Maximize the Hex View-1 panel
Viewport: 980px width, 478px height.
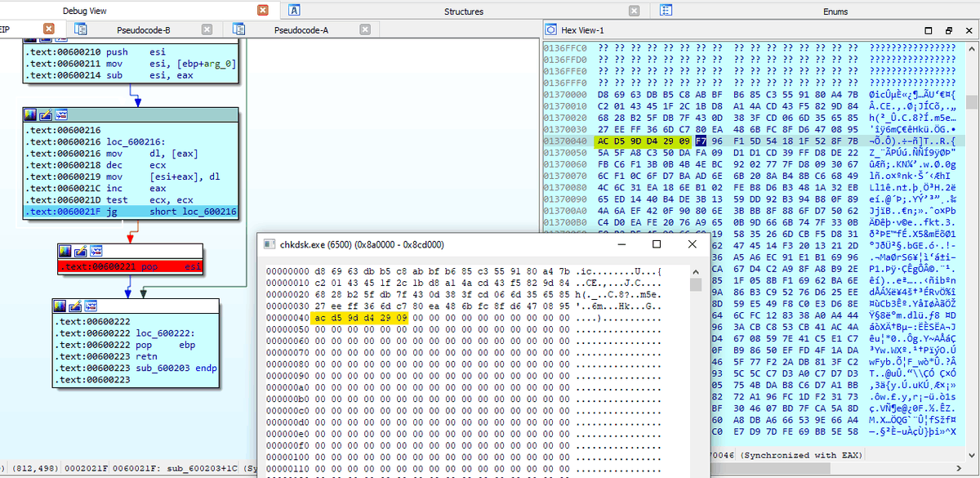pyautogui.click(x=928, y=30)
